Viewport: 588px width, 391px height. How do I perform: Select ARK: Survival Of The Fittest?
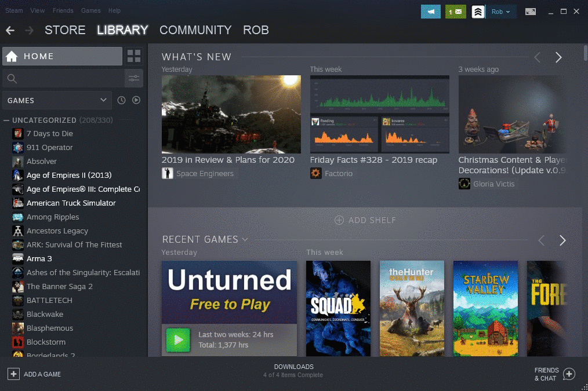(x=74, y=245)
